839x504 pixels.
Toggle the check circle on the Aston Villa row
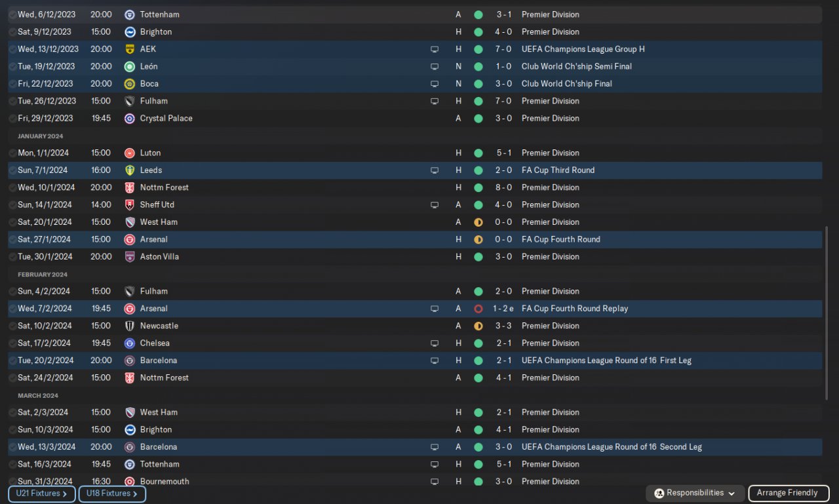(x=12, y=257)
